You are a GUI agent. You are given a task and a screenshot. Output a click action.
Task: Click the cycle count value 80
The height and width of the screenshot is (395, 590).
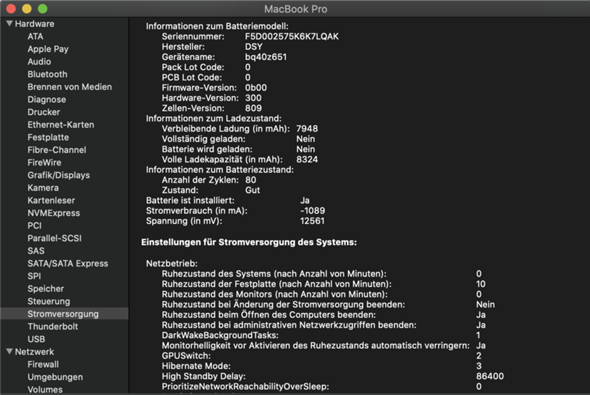251,180
